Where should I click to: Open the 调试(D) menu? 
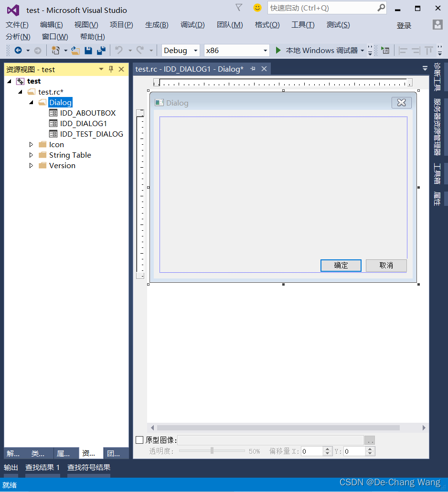[x=192, y=25]
